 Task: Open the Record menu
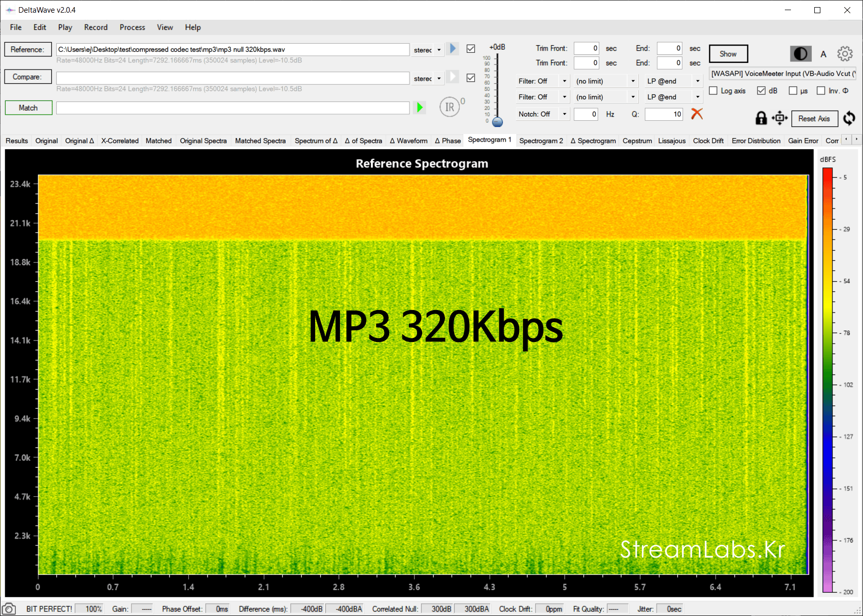pos(96,27)
